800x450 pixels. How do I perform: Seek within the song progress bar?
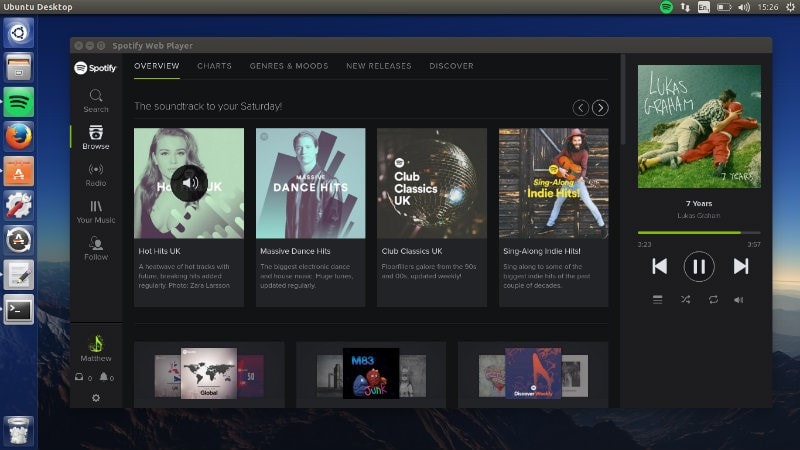699,233
